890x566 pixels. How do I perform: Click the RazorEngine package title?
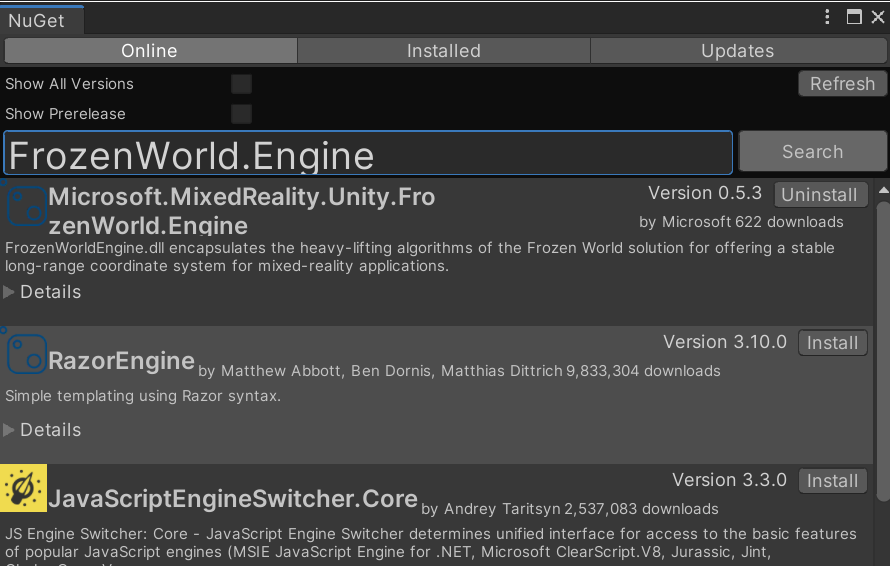(121, 360)
